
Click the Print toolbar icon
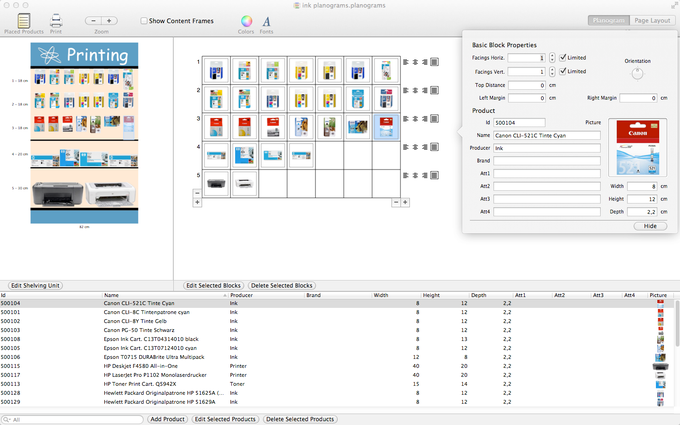tap(56, 20)
